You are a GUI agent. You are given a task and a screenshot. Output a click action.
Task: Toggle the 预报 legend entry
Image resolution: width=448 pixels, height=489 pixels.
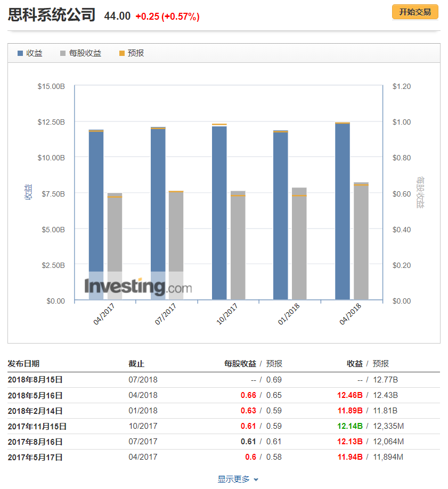pyautogui.click(x=132, y=53)
